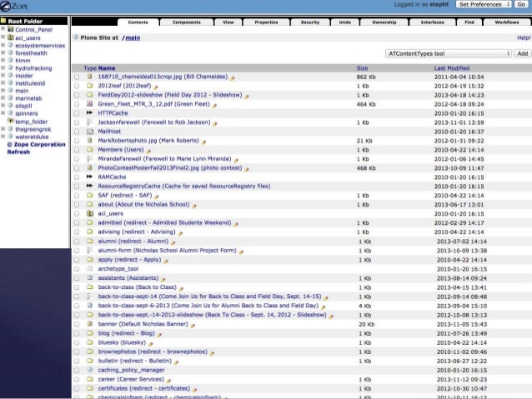532x399 pixels.
Task: Open the ATContentTypes tool dropdown
Action: click(x=448, y=53)
